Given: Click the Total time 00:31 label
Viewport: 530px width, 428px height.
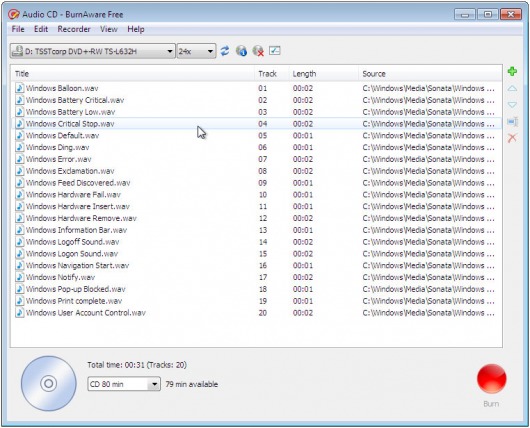Looking at the screenshot, I should (x=137, y=365).
